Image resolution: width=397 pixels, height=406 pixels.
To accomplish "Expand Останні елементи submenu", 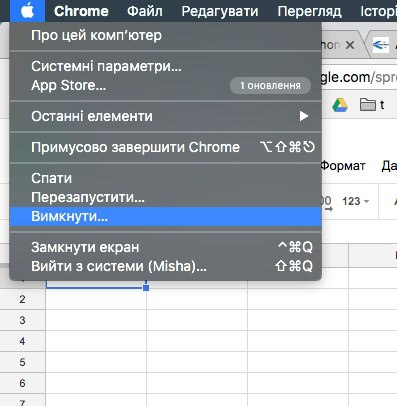I will 165,116.
